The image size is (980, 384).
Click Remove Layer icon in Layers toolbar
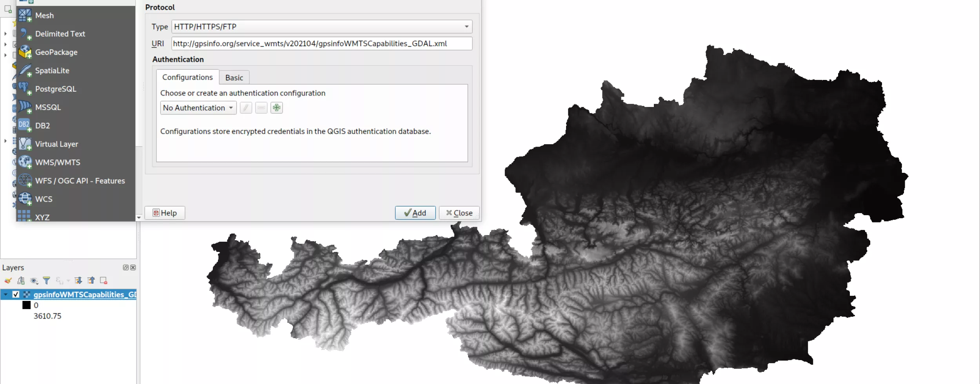coord(103,281)
